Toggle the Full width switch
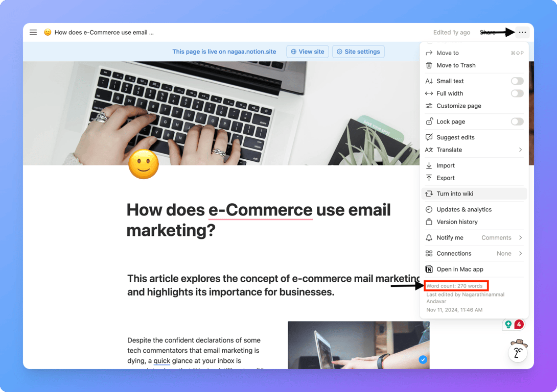Screen dimensions: 557x392 pos(517,93)
